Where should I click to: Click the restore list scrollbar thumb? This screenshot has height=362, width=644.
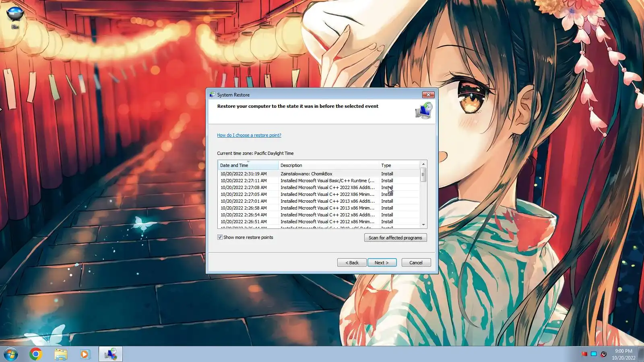[423, 175]
